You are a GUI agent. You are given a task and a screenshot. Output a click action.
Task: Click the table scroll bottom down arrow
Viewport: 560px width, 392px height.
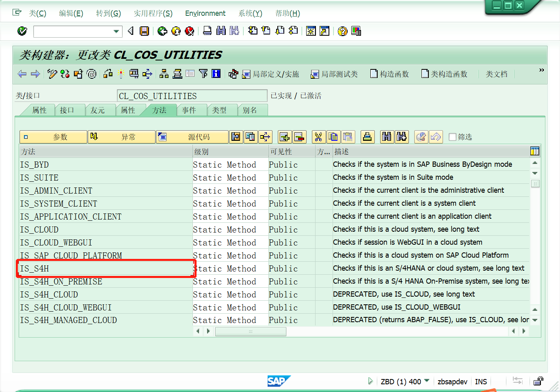point(535,320)
